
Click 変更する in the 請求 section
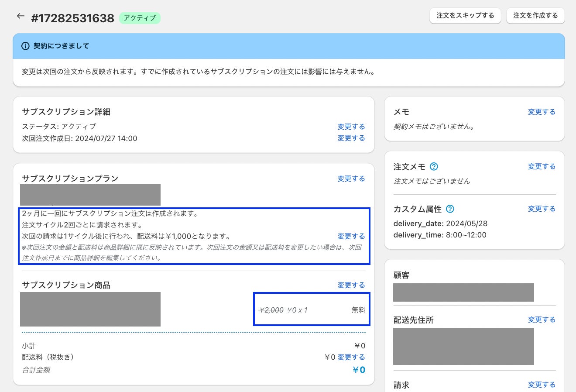pyautogui.click(x=542, y=385)
